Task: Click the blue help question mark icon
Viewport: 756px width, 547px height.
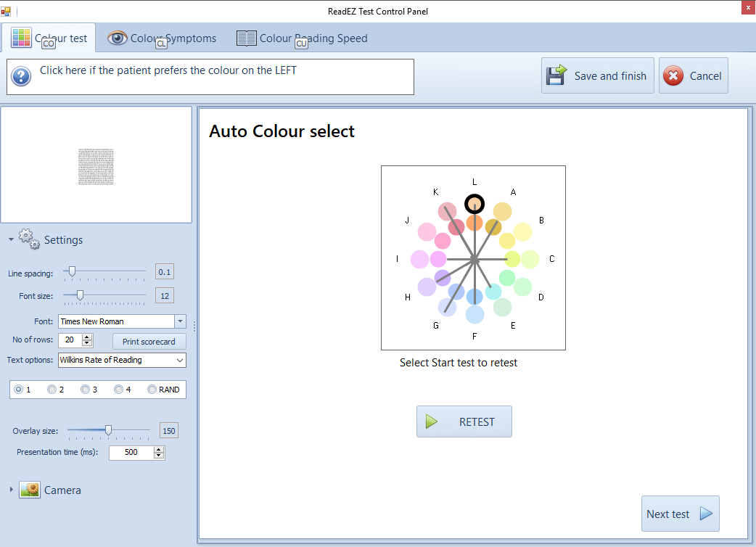Action: click(21, 76)
